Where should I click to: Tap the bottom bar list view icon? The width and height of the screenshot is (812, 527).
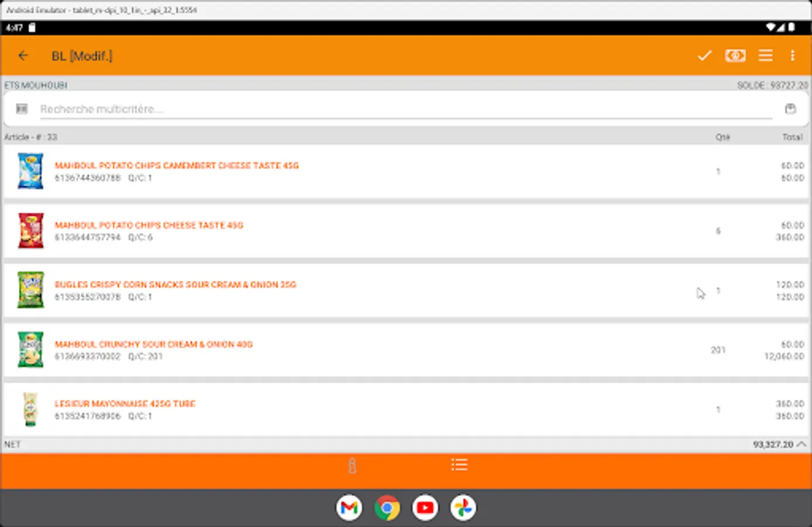point(459,465)
